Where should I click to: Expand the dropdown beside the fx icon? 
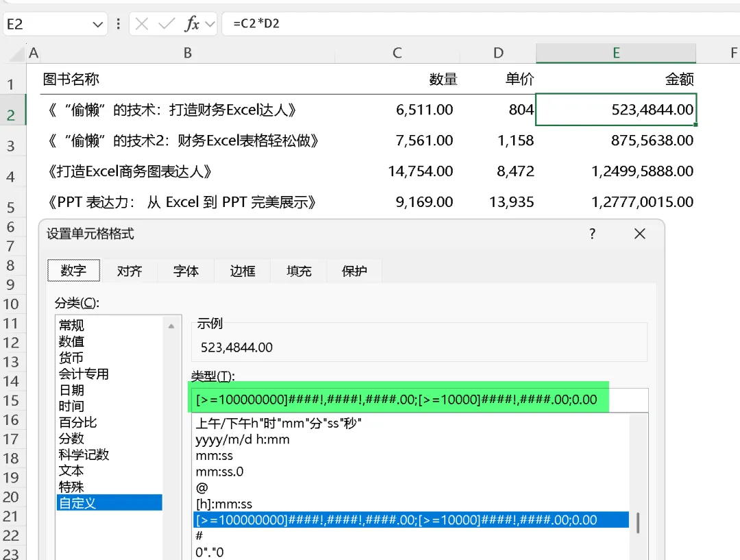coord(210,23)
